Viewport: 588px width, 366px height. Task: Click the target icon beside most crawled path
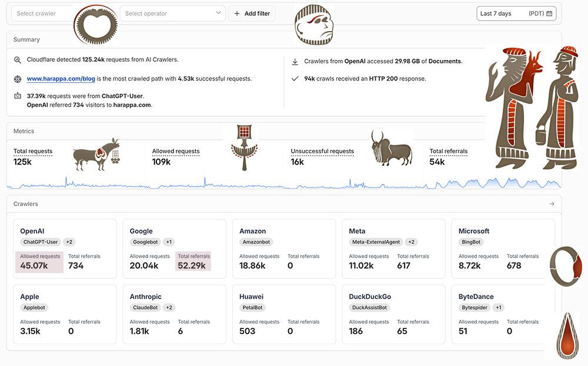18,79
